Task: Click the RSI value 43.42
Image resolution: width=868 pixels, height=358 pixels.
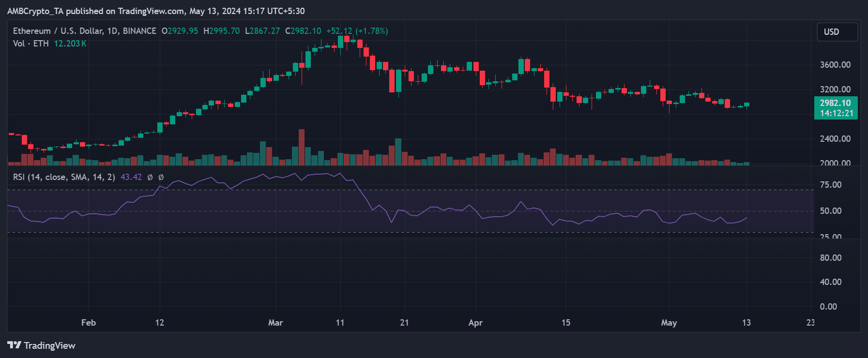Action: pos(131,177)
